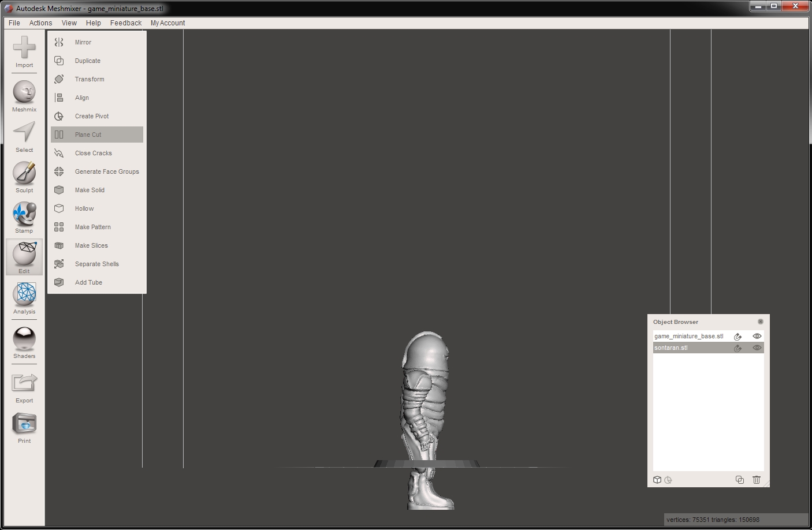Open the Make Pattern tool
812x530 pixels.
97,227
